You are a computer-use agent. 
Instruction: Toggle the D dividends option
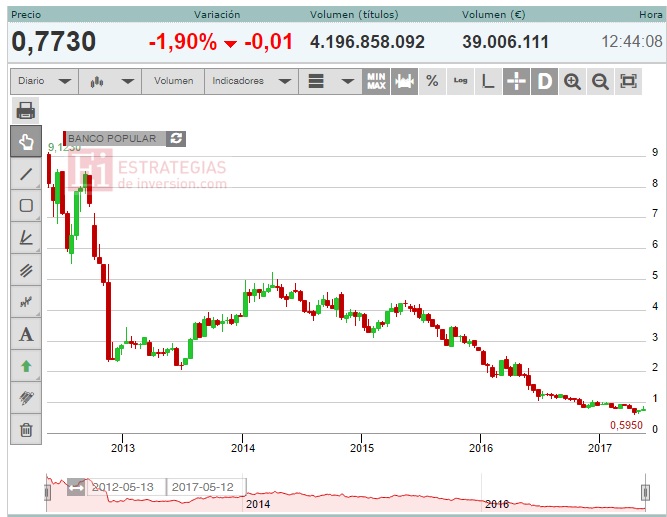coord(544,81)
